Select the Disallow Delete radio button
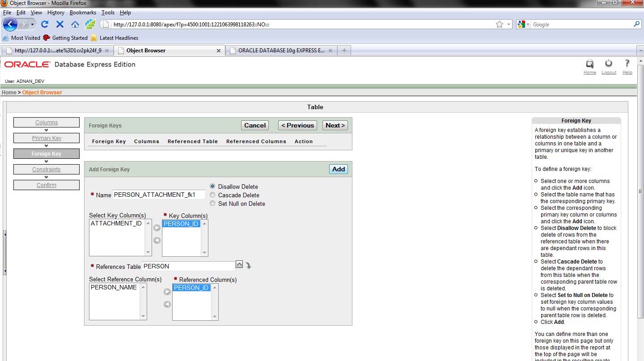This screenshot has height=361, width=644. pos(212,187)
